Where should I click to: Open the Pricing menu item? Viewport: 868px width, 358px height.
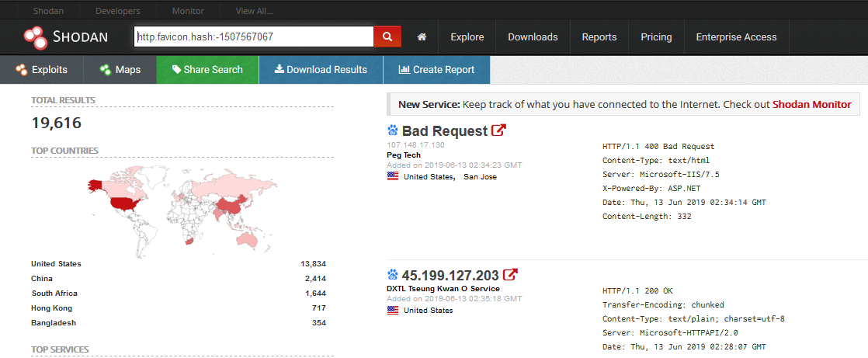click(x=656, y=37)
